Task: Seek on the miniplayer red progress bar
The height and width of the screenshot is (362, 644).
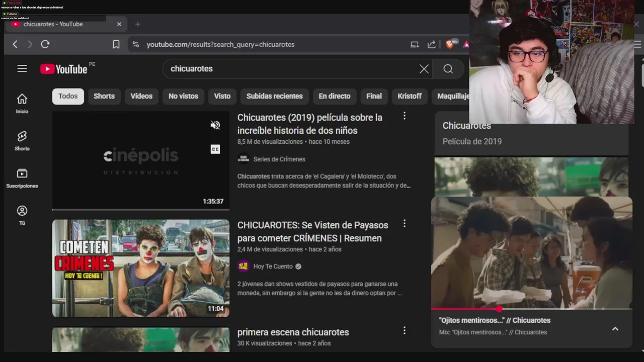Action: coord(532,309)
